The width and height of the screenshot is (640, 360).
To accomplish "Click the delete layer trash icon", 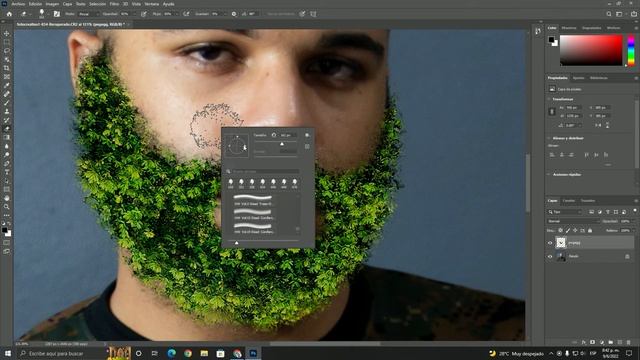I will tap(629, 342).
